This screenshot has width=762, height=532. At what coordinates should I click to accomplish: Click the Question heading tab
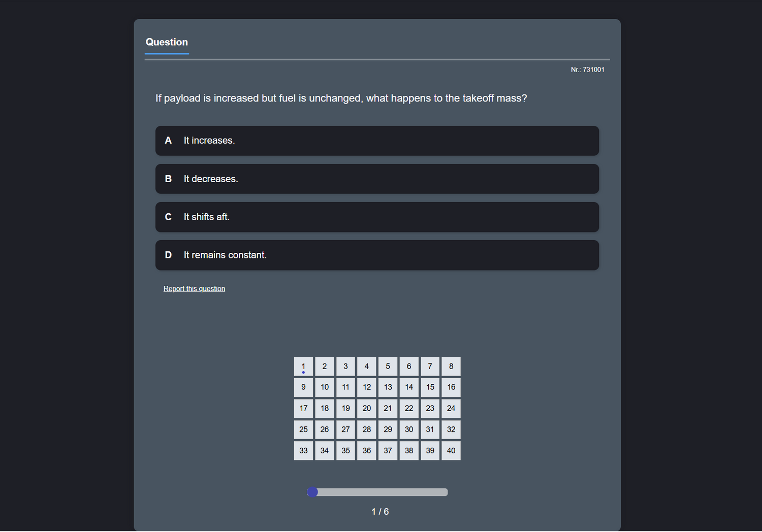click(167, 42)
